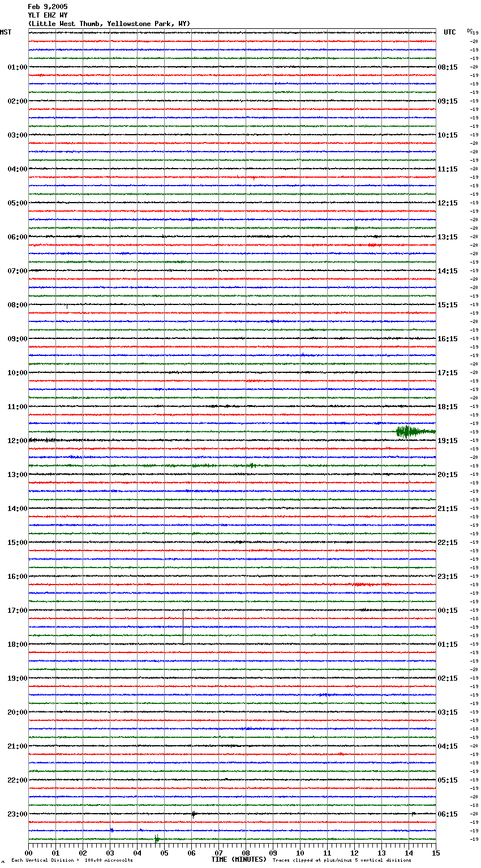Click the "10:15" UTC time label
481x868 pixels.
tap(448, 135)
